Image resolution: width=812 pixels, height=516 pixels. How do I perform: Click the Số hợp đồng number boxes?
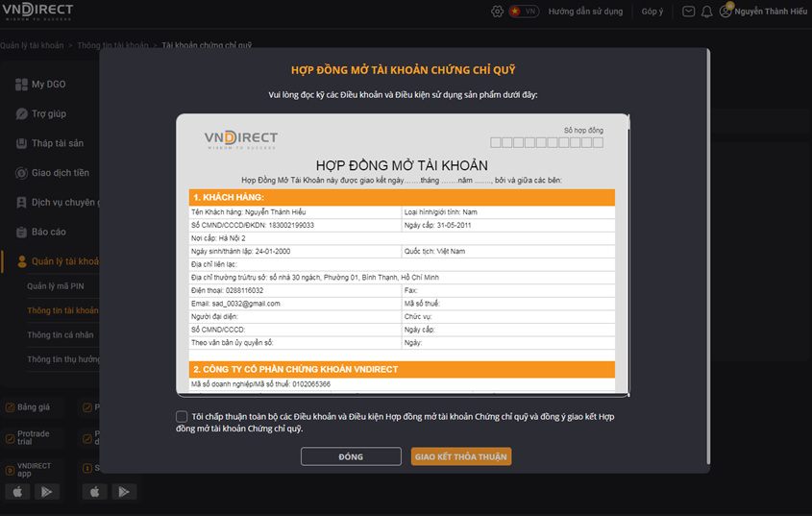[547, 142]
